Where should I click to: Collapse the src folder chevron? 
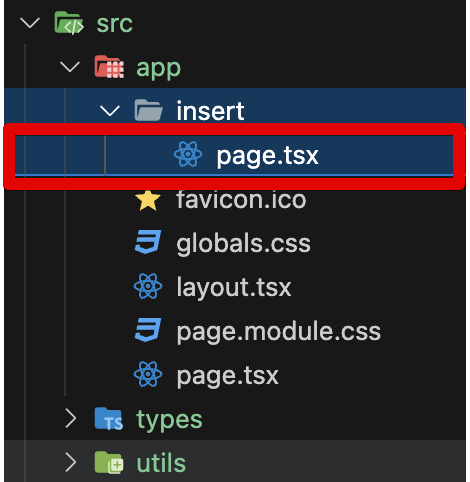click(30, 23)
